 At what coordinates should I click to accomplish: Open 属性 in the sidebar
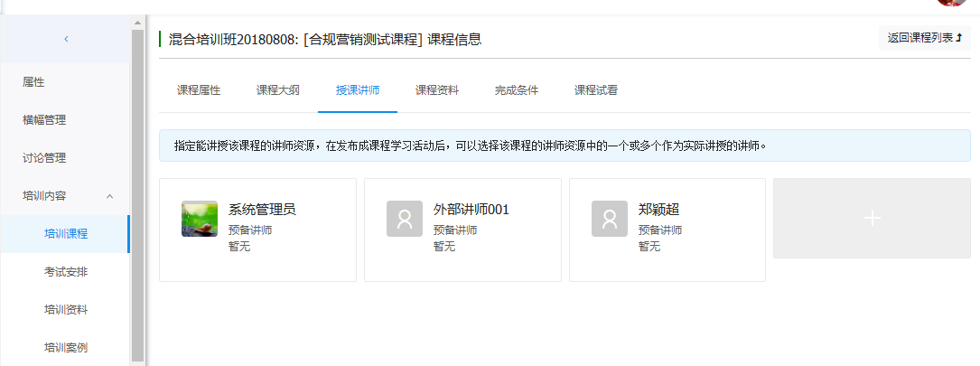[x=33, y=82]
